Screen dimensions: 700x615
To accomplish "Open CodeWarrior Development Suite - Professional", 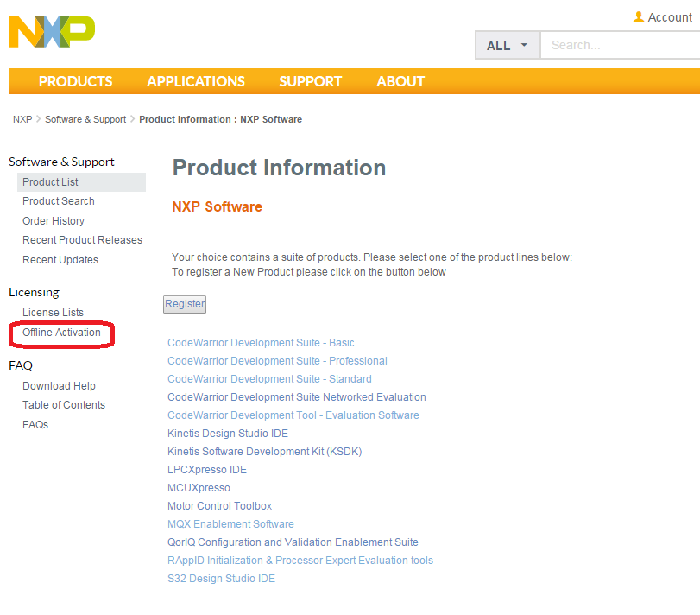I will pos(277,361).
